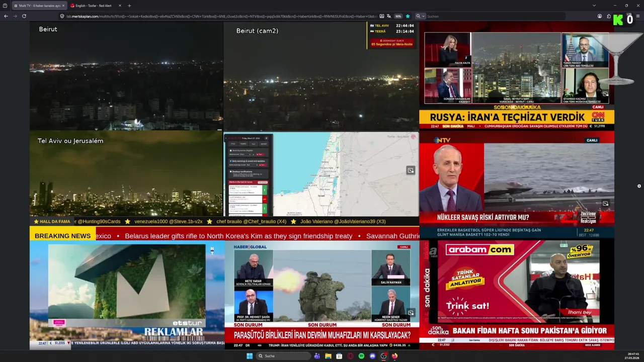Open the first green Home Front Command alert entry
The height and width of the screenshot is (362, 644).
[248, 190]
